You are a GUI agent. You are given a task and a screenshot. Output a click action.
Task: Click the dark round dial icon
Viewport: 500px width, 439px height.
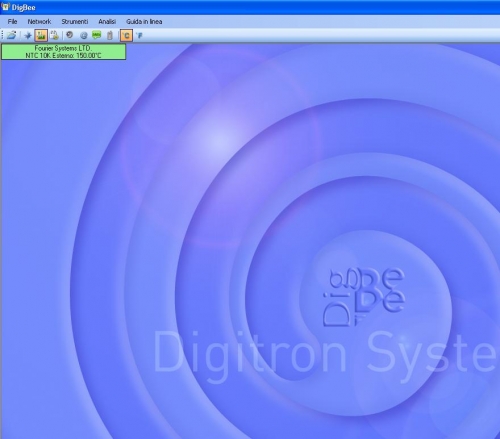[x=70, y=35]
